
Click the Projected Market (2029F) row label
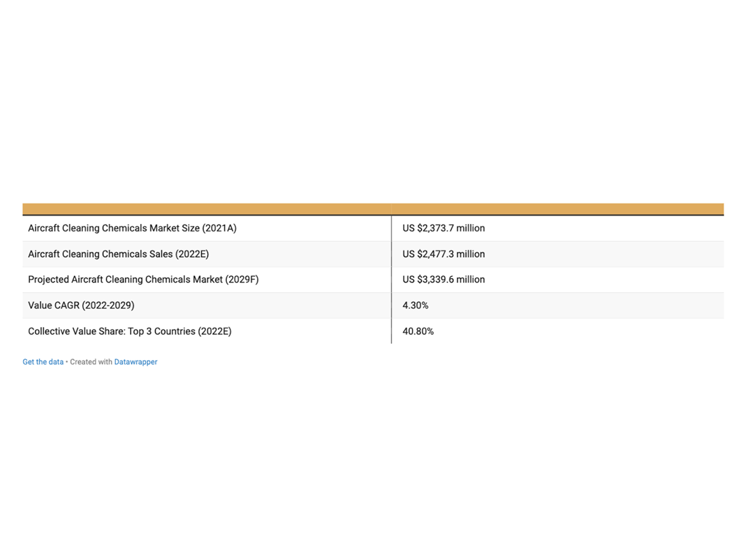143,279
